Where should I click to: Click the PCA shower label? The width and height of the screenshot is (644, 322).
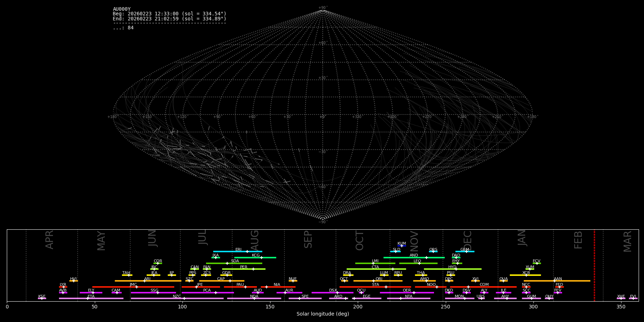[207, 291]
